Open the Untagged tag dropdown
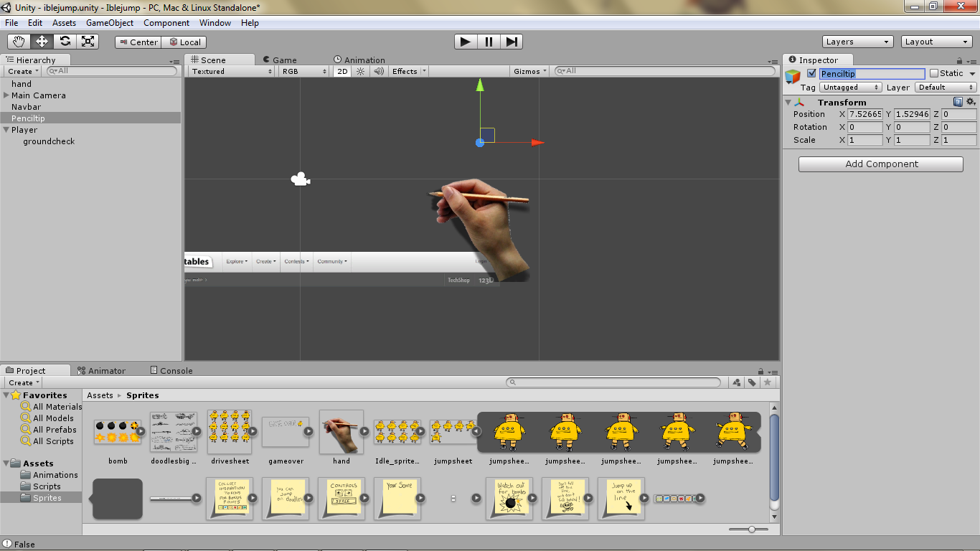 850,87
